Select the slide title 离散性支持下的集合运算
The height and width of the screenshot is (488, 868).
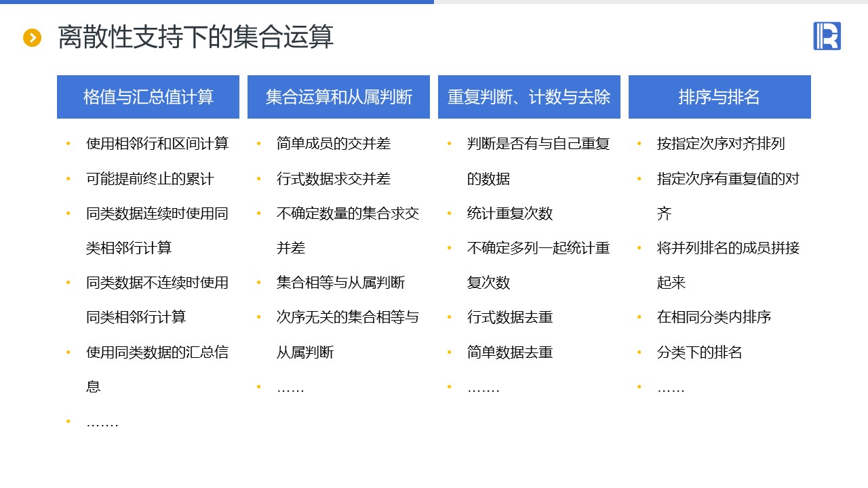pos(196,37)
